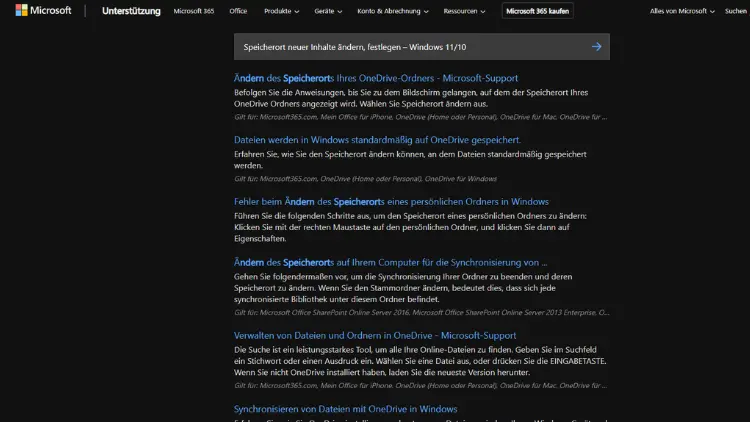This screenshot has width=750, height=422.
Task: Expand the Geräte dropdown
Action: click(328, 11)
